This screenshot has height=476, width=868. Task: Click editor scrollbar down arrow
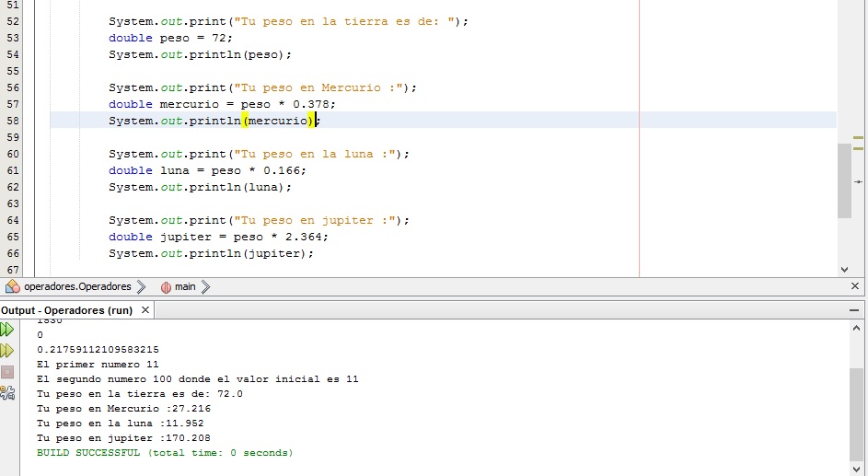844,269
